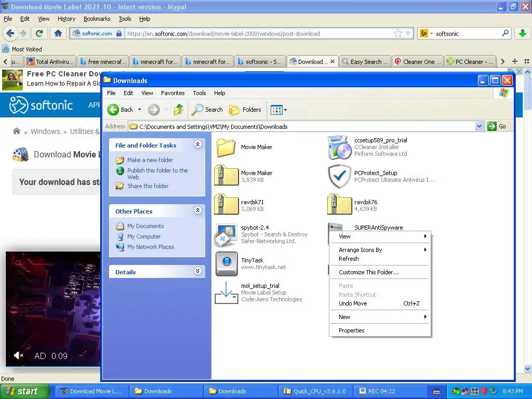Screen dimensions: 532x399
Task: Click Share this folder link
Action: [148, 186]
